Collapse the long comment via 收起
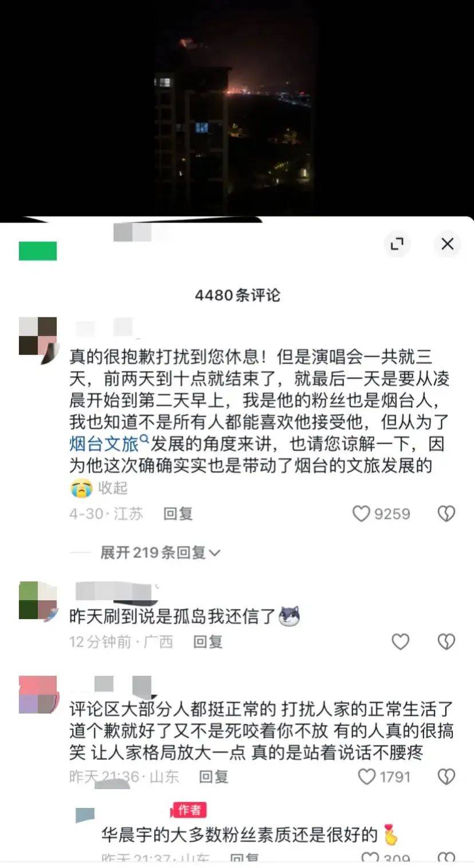 pos(113,487)
